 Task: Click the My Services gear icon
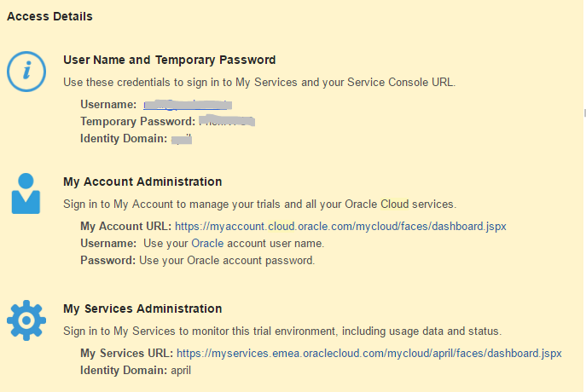click(x=26, y=320)
